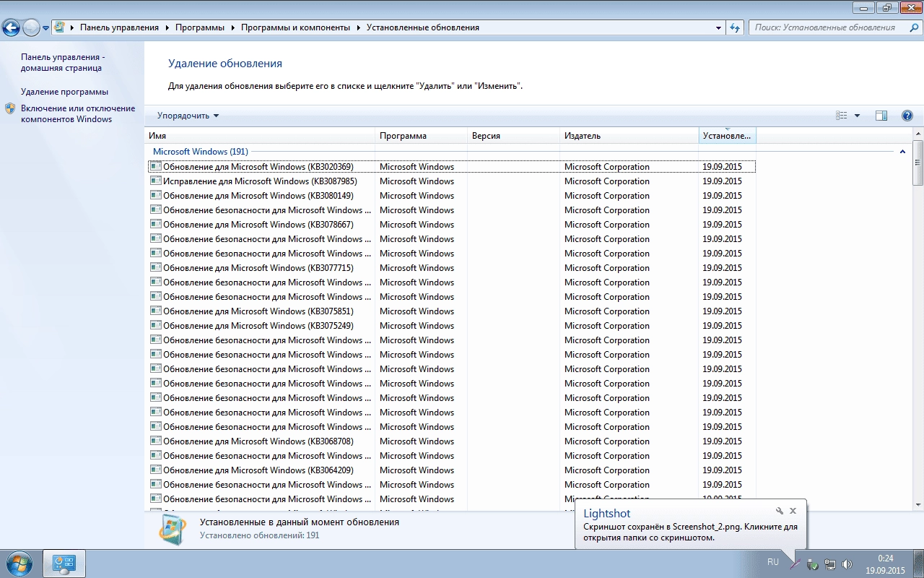Click the change view icon button
This screenshot has width=924, height=578.
pyautogui.click(x=841, y=116)
